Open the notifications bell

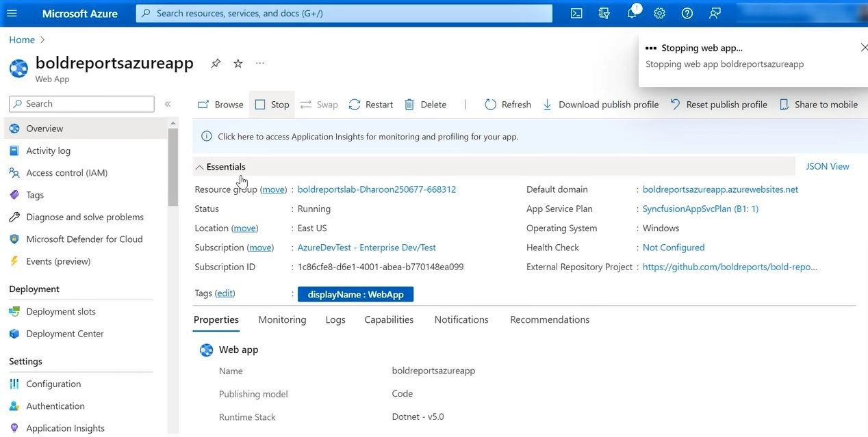631,12
